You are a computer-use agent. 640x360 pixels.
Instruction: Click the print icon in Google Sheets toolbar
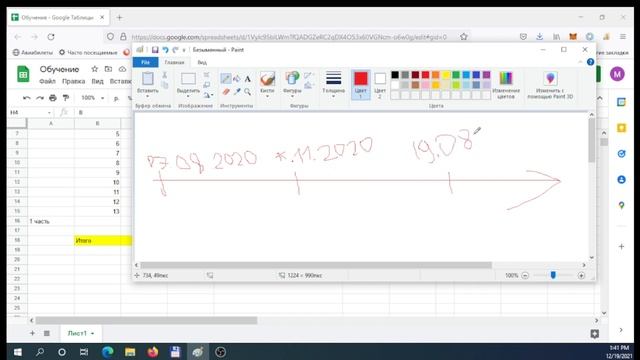53,98
